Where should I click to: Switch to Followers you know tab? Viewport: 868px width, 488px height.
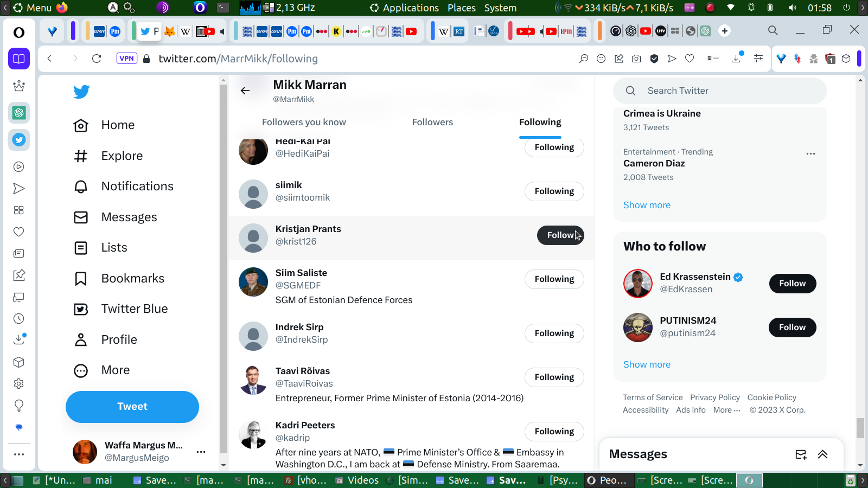pyautogui.click(x=304, y=123)
